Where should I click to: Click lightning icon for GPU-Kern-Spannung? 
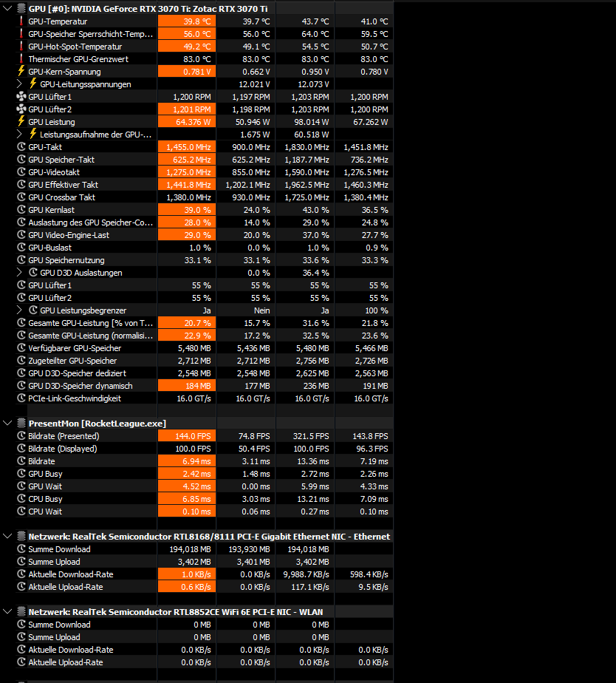(21, 71)
